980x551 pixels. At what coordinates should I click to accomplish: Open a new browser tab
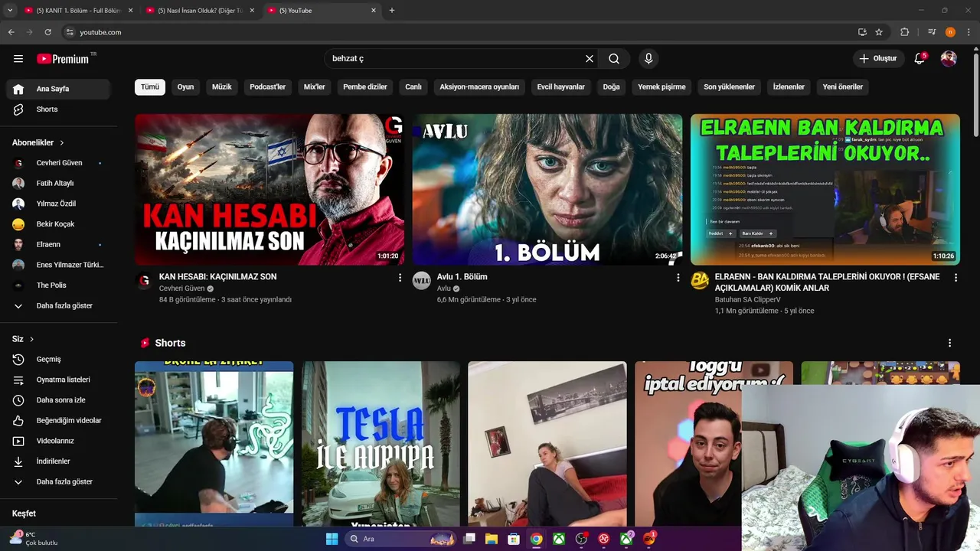[x=392, y=10]
